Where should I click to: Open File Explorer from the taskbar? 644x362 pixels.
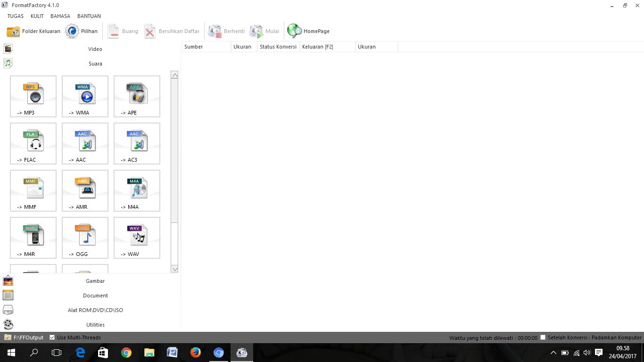click(x=149, y=353)
